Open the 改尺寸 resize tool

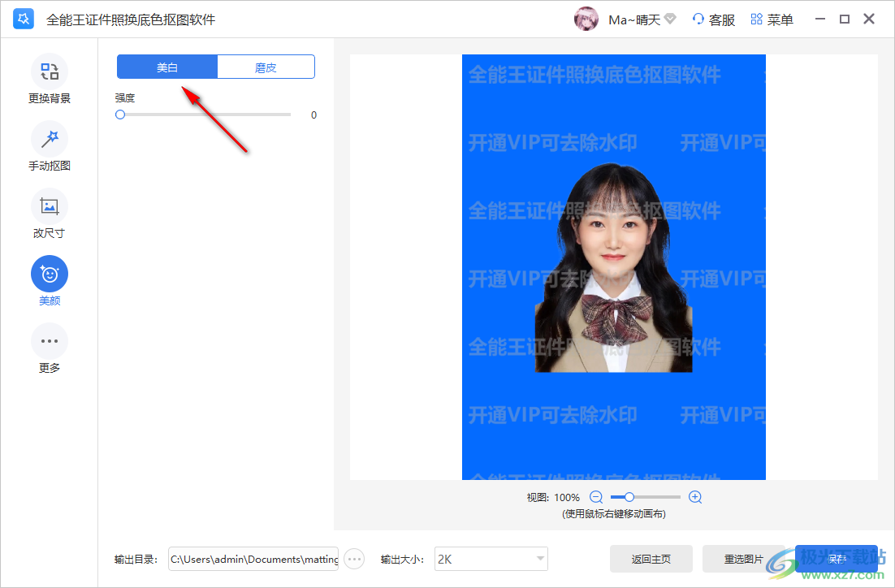(50, 214)
